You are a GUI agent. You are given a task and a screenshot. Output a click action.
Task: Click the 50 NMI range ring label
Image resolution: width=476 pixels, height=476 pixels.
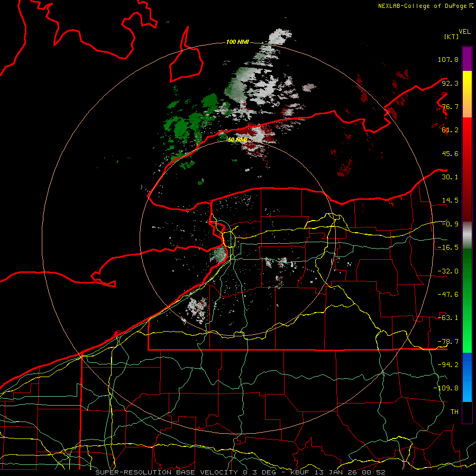(x=237, y=140)
